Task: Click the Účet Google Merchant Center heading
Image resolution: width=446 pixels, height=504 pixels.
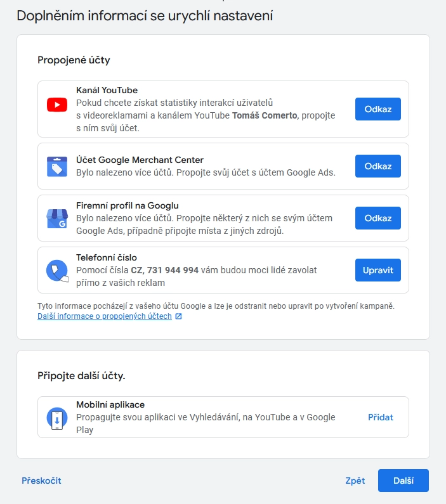Action: 140,160
